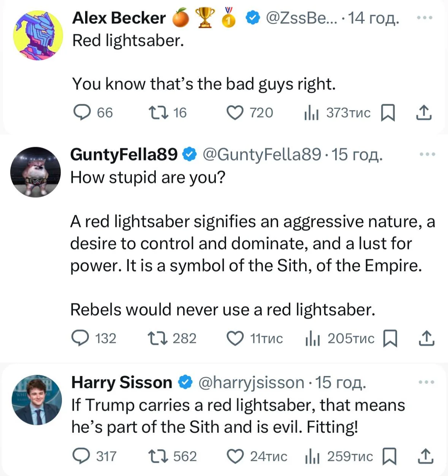Open more options on Alex Becker's tweet
The width and height of the screenshot is (448, 476).
click(425, 17)
